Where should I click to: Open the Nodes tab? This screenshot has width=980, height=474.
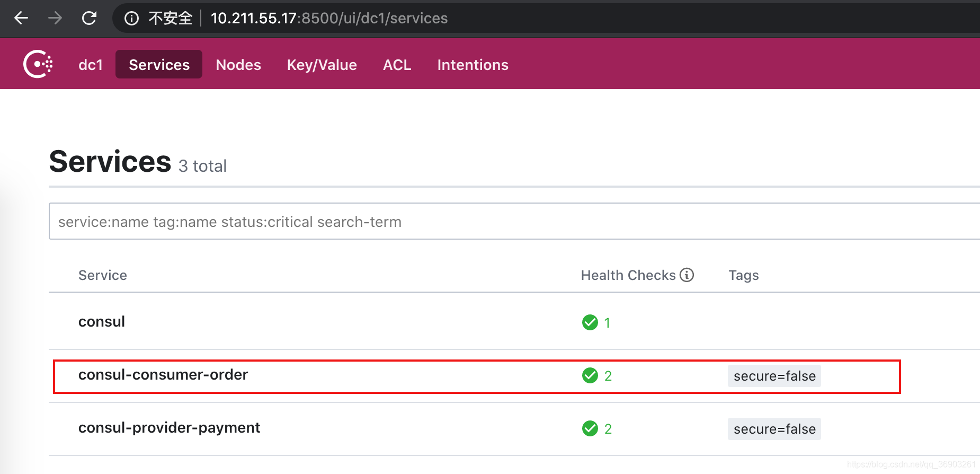(x=238, y=65)
